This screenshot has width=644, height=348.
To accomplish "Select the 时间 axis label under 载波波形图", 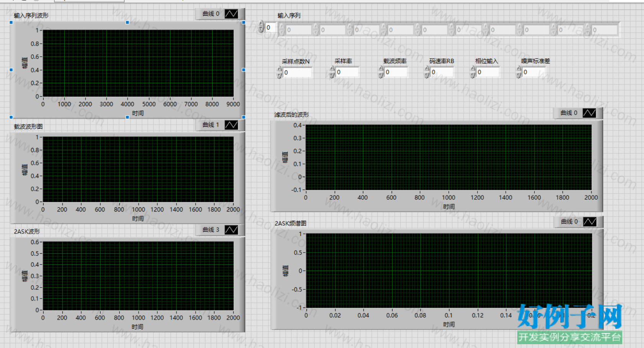I will click(138, 218).
